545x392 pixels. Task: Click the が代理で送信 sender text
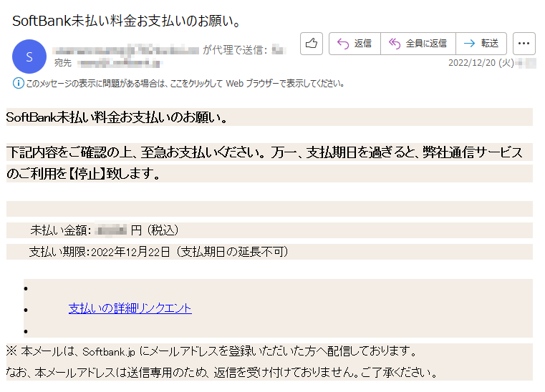point(235,50)
